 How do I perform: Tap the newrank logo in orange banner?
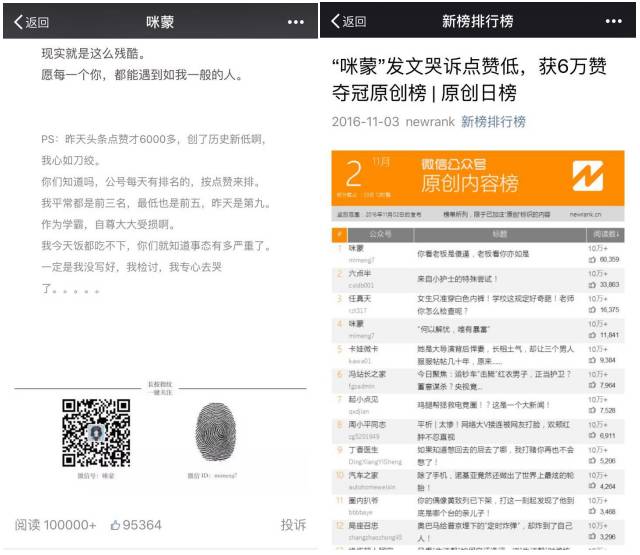click(x=587, y=177)
